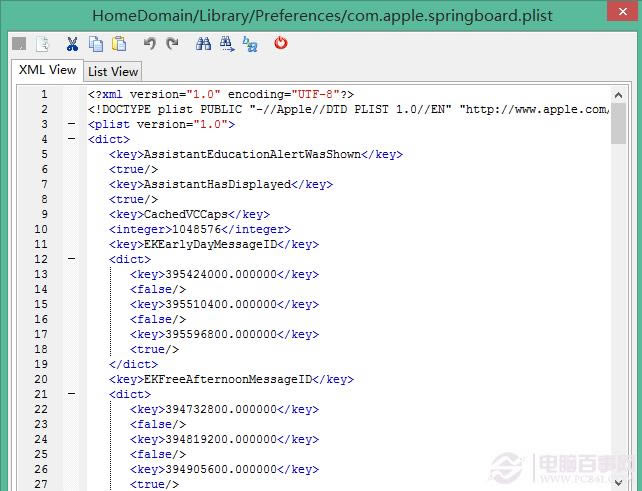
Task: Click the key 394732800.000000 line
Action: [224, 409]
